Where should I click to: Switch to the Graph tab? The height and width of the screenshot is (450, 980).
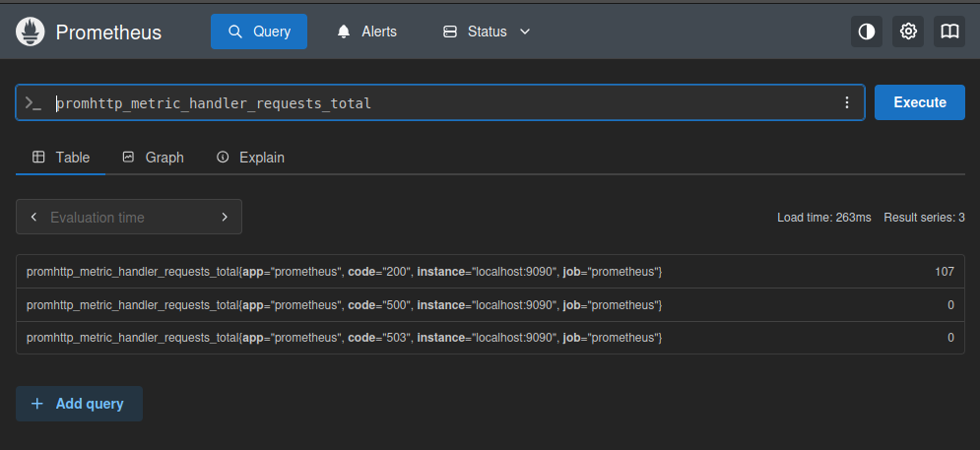pos(154,158)
